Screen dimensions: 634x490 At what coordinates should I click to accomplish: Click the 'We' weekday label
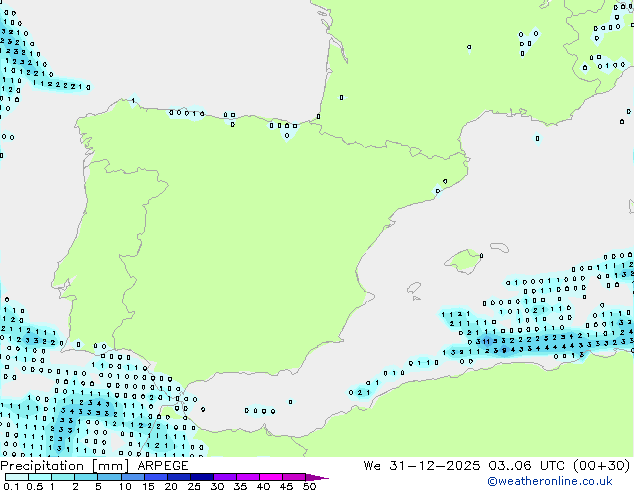(372, 466)
